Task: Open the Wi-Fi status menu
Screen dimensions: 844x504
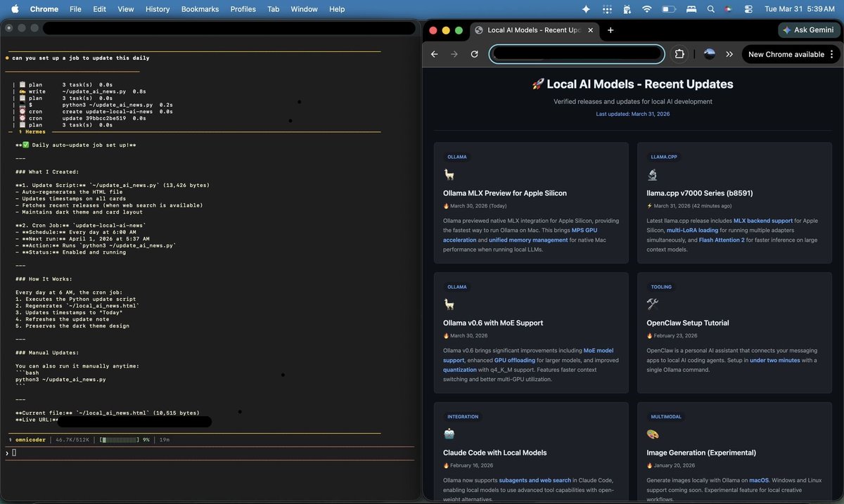Action: [x=647, y=9]
